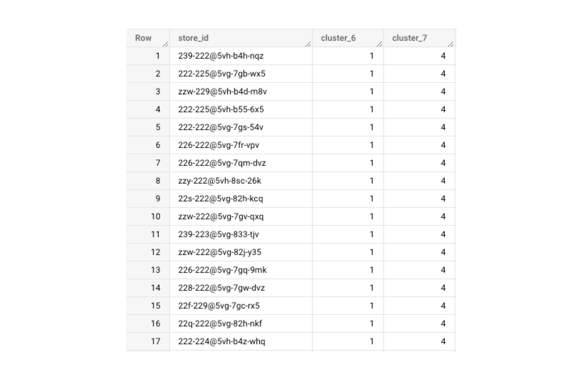Screen dimensions: 588x379
Task: Click the cell 22q-222@5vg-82h-nkf
Action: point(220,323)
